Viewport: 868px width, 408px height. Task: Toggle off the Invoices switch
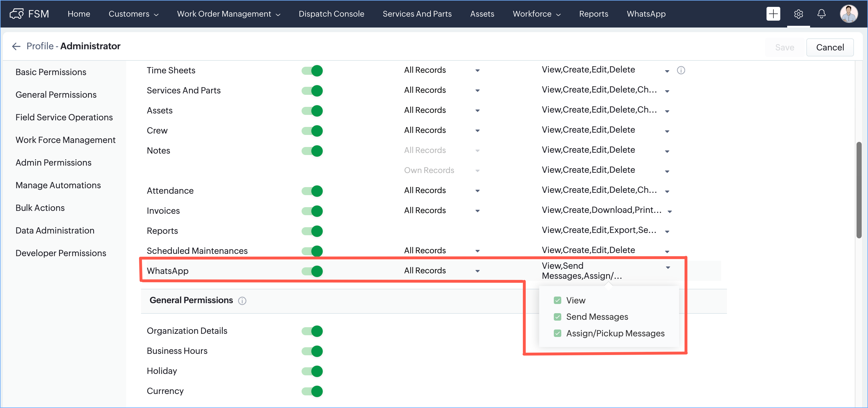312,211
